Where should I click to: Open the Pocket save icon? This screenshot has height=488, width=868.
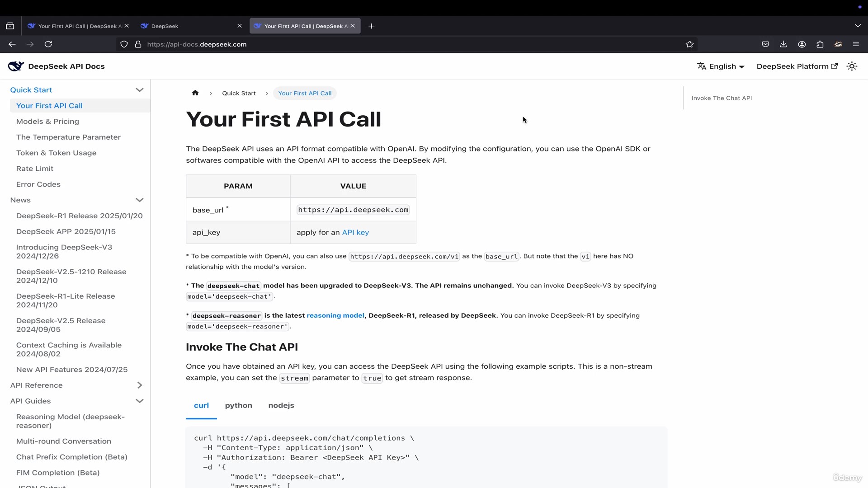tap(765, 44)
